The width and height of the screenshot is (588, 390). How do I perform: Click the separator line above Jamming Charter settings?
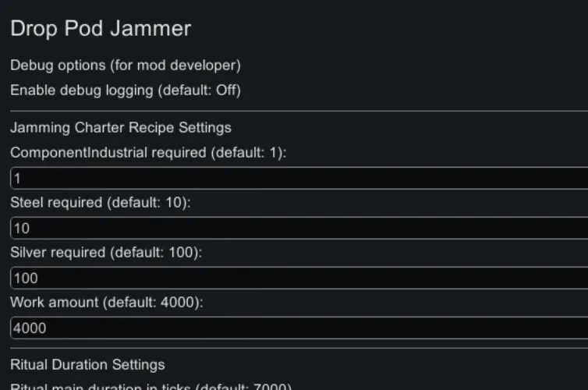click(x=296, y=112)
